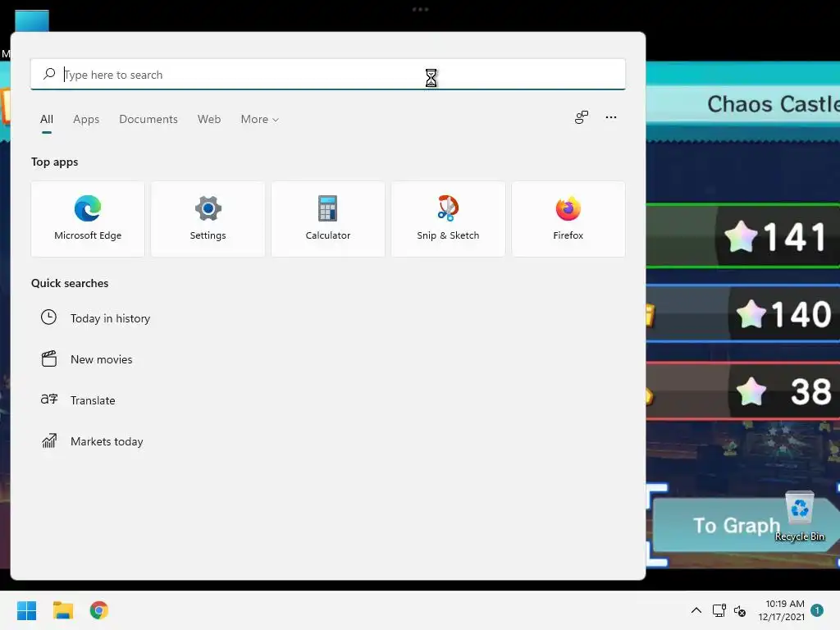This screenshot has width=840, height=630.
Task: Launch Settings from Top apps
Action: 208,218
